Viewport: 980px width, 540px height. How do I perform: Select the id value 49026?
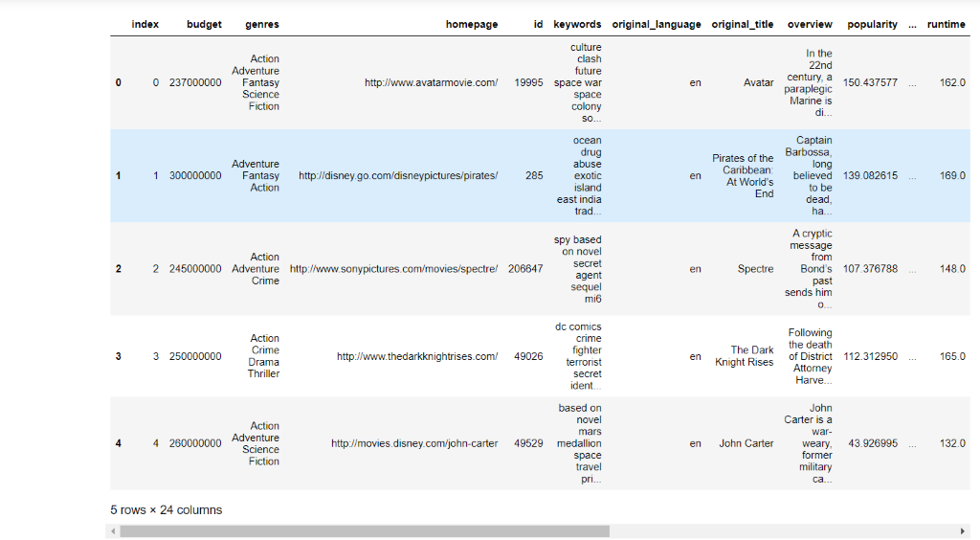528,356
